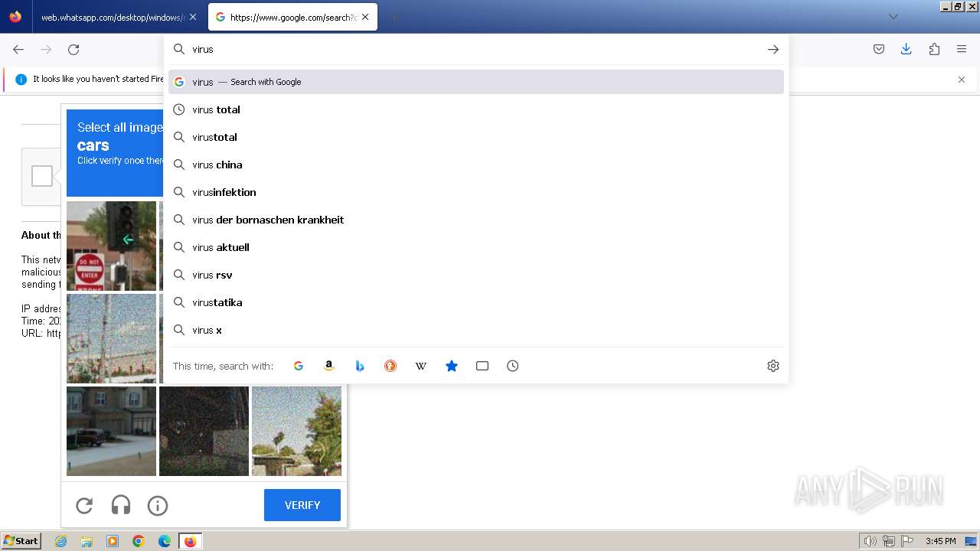Viewport: 980px width, 551px height.
Task: Open search settings gear icon
Action: click(773, 366)
